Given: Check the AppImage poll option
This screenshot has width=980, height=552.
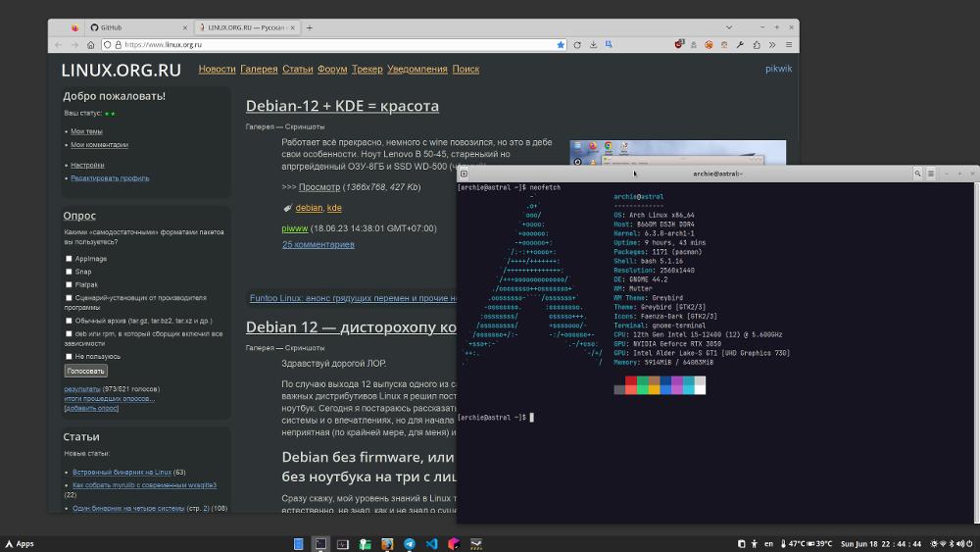Looking at the screenshot, I should coord(69,258).
